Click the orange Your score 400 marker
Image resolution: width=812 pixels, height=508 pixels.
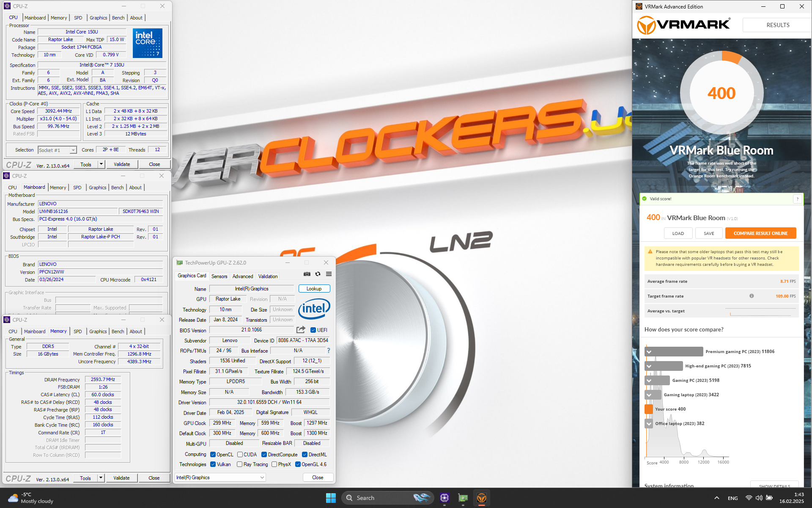pyautogui.click(x=648, y=409)
